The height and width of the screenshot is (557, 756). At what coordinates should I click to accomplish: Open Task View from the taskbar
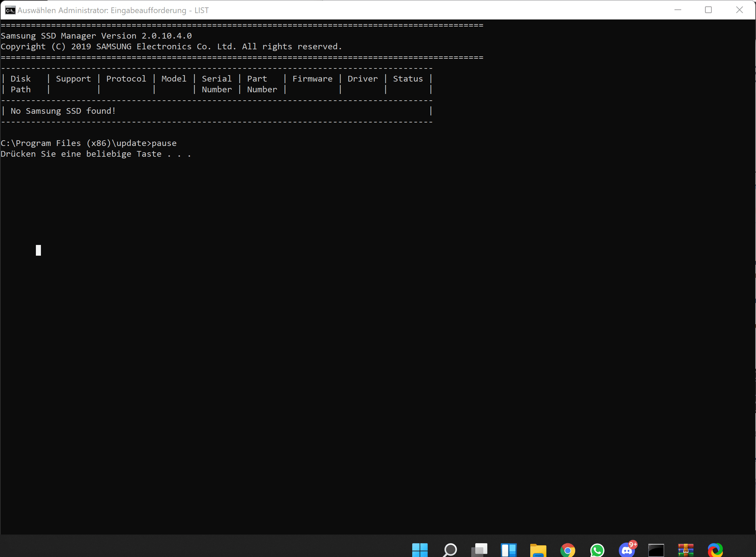(479, 550)
